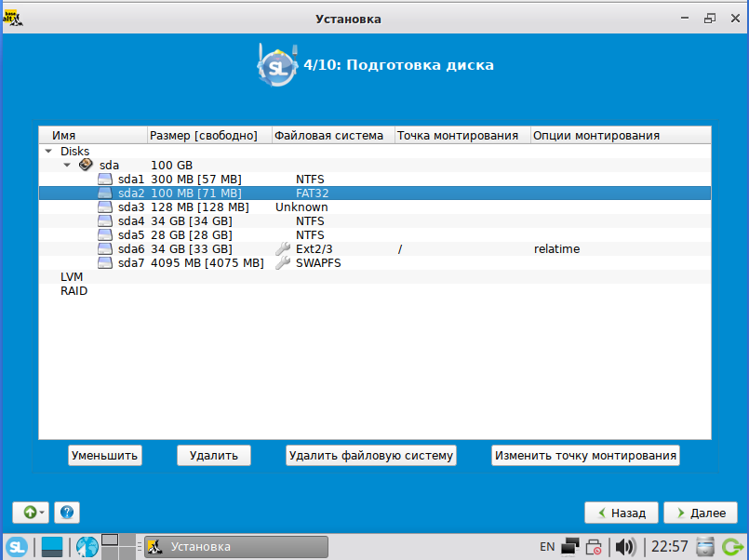Launch the web browser globe icon
The height and width of the screenshot is (560, 749).
87,547
